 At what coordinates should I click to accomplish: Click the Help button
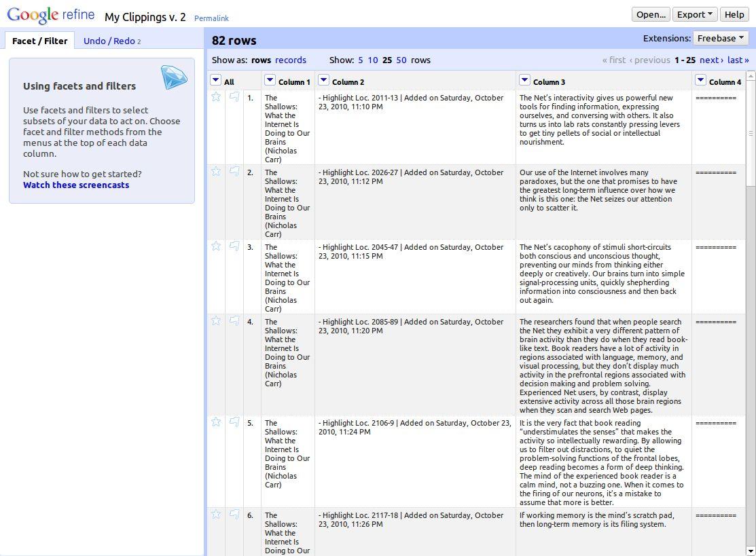[734, 14]
